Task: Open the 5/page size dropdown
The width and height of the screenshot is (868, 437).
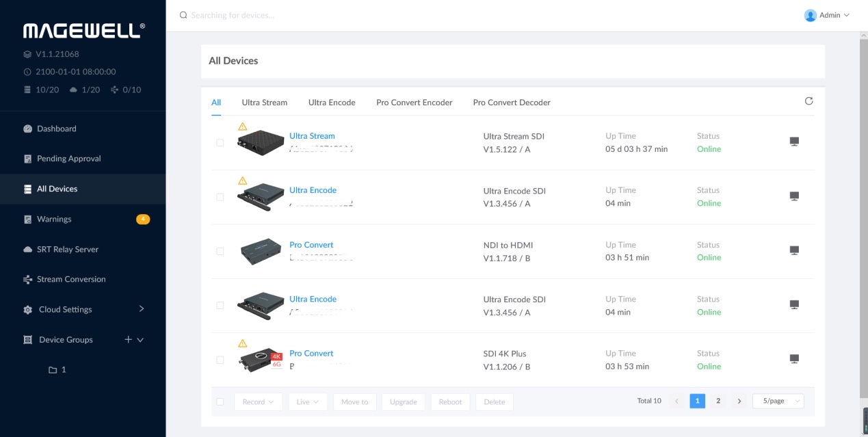Action: click(x=778, y=401)
